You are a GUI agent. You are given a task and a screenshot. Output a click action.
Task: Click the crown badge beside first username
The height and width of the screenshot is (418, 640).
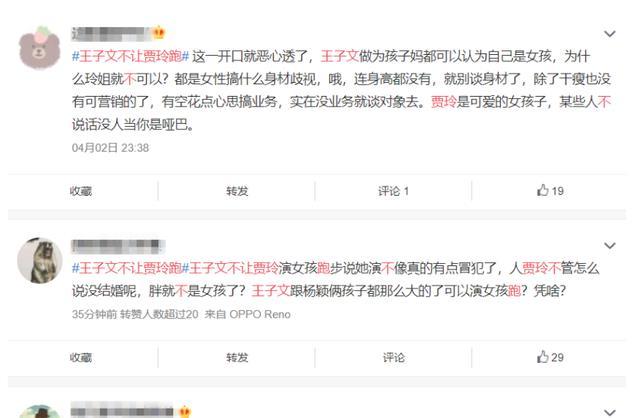pyautogui.click(x=158, y=33)
